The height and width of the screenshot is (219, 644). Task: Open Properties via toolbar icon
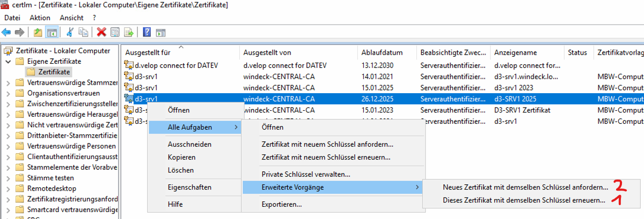(115, 32)
